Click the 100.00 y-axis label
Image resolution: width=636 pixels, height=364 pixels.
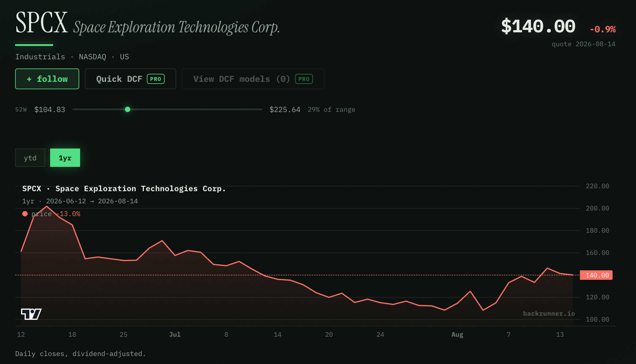pos(597,320)
